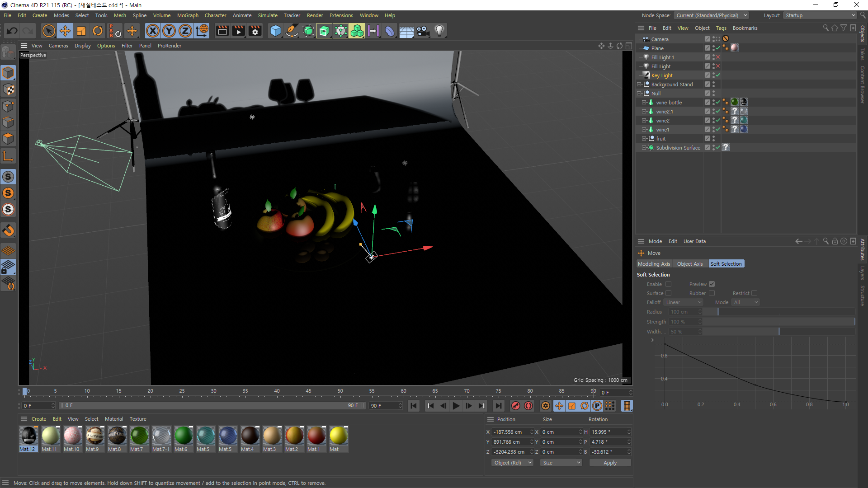Open the Object (Rel) coordinate dropdown
This screenshot has height=488, width=868.
512,463
